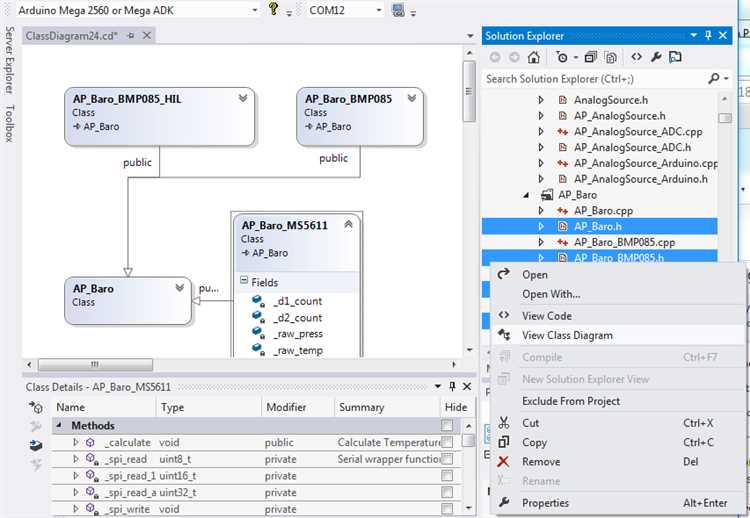Open the COM12 port dropdown
The height and width of the screenshot is (518, 750).
point(379,10)
